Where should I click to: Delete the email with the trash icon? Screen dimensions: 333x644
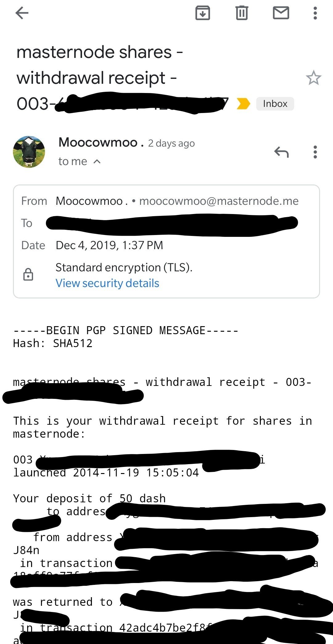click(x=242, y=13)
